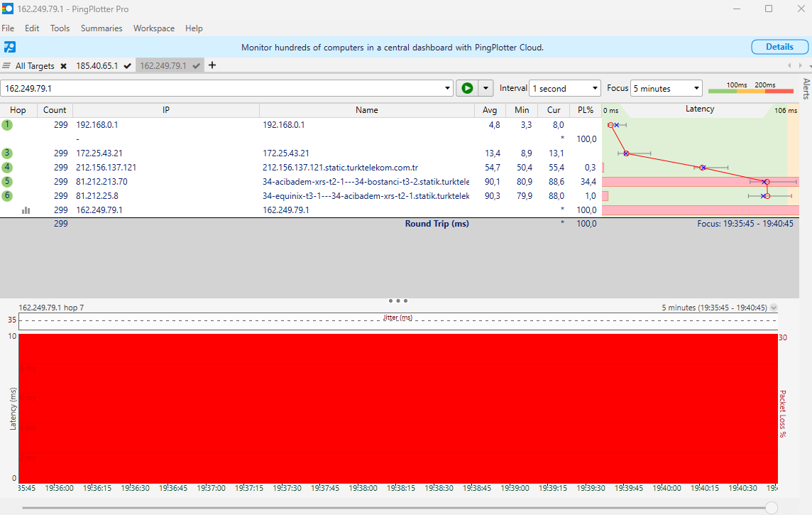Close the All Targets tab
Screen dimensions: 812x515
[x=63, y=66]
